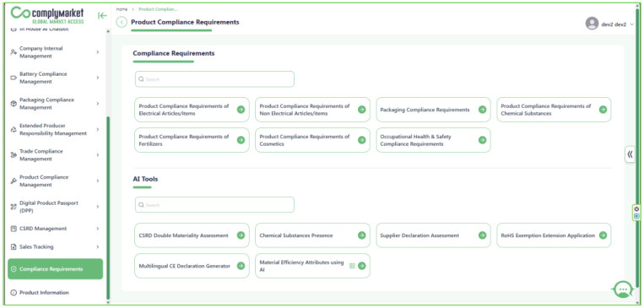Expand the Digital Product Passport (DPP) chevron
Screen dimensions: 644x308
pos(98,207)
